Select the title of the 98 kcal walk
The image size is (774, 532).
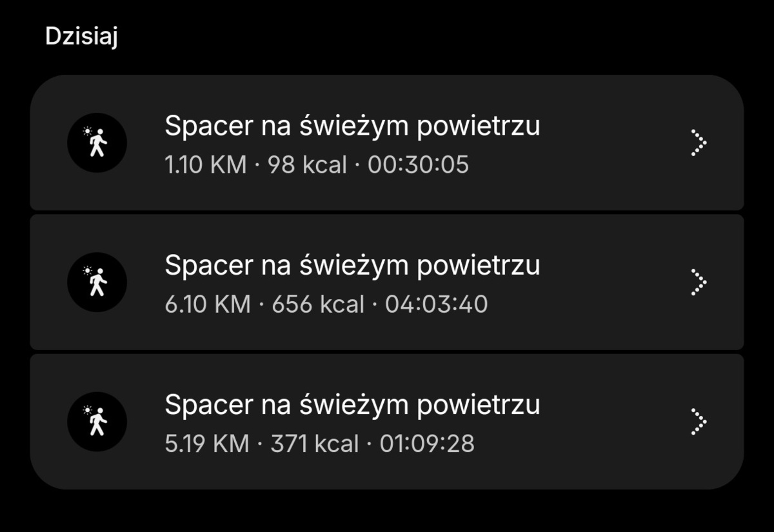(x=352, y=126)
